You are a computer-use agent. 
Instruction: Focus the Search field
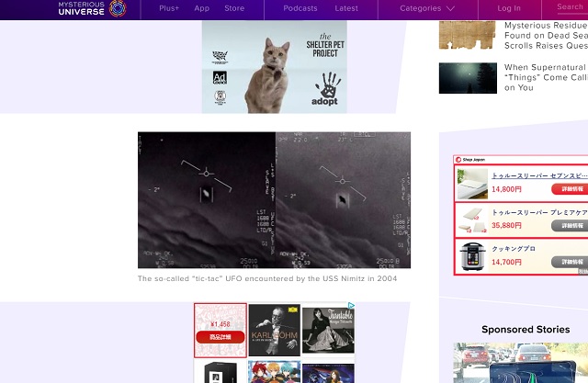pyautogui.click(x=572, y=7)
